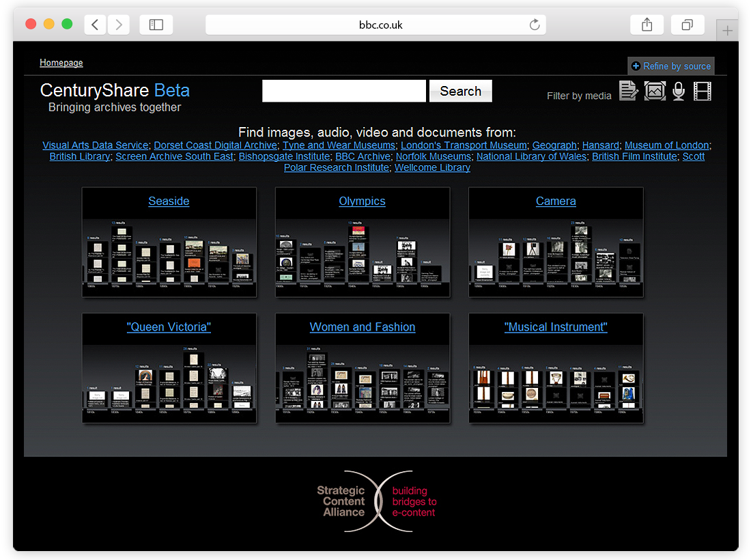This screenshot has height=560, width=751.
Task: View the Olympics timeline thumbnail
Action: click(363, 258)
